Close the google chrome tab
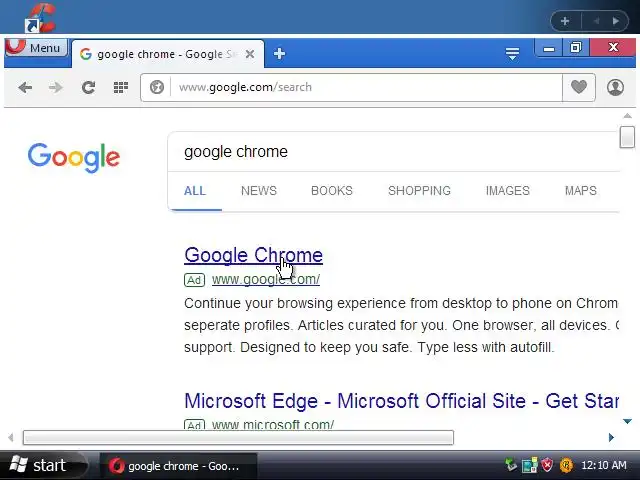This screenshot has height=480, width=640. [250, 54]
